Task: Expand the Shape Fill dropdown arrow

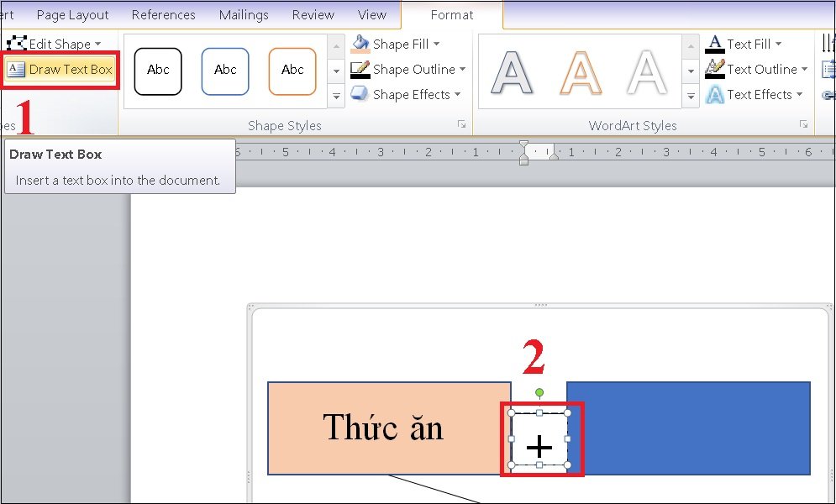Action: click(437, 44)
